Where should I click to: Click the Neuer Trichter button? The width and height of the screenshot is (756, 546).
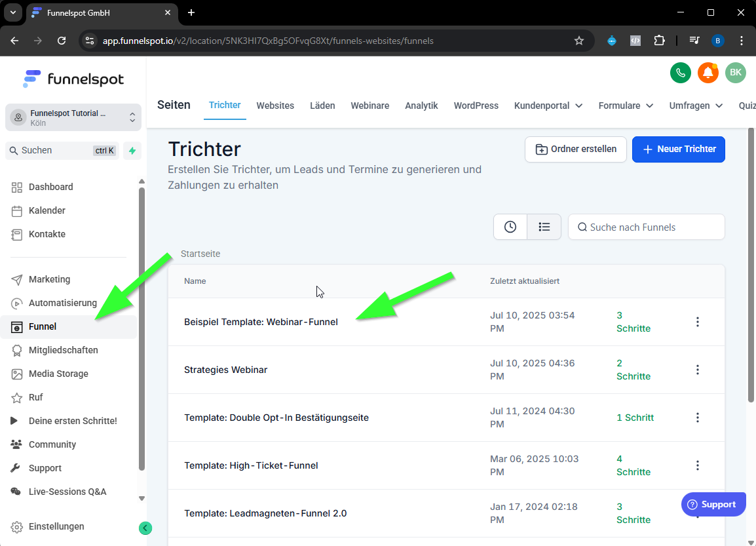tap(679, 149)
